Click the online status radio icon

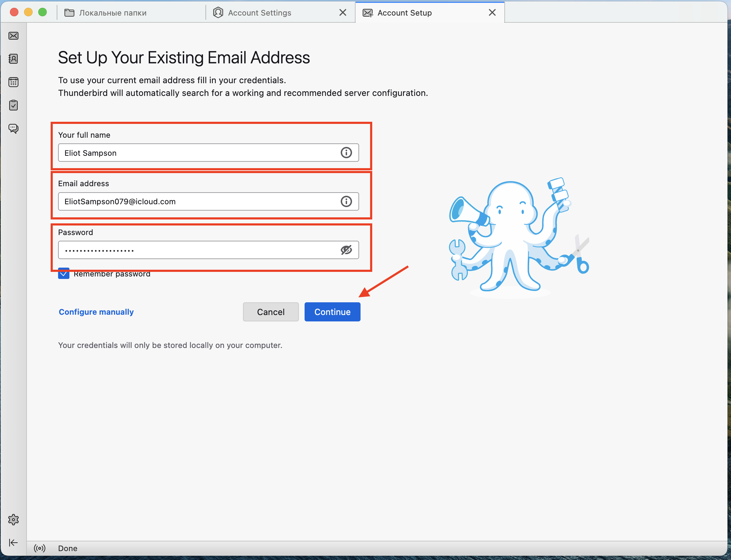(40, 548)
